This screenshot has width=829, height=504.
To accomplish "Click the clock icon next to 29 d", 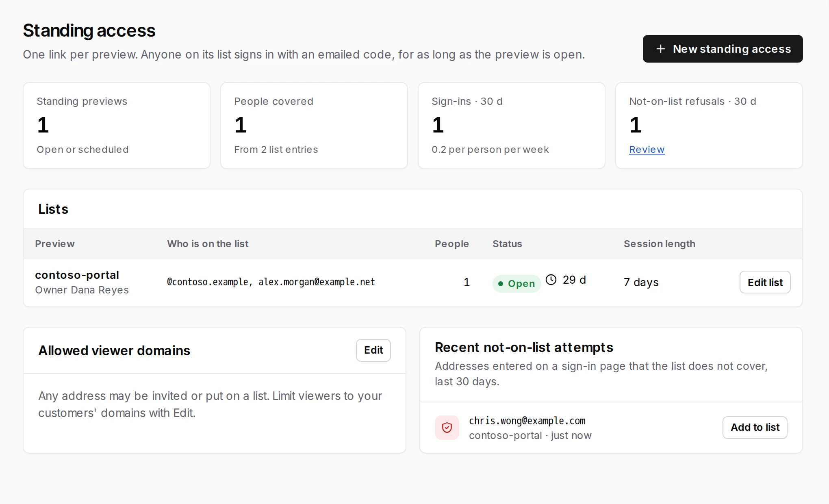I will coord(551,280).
